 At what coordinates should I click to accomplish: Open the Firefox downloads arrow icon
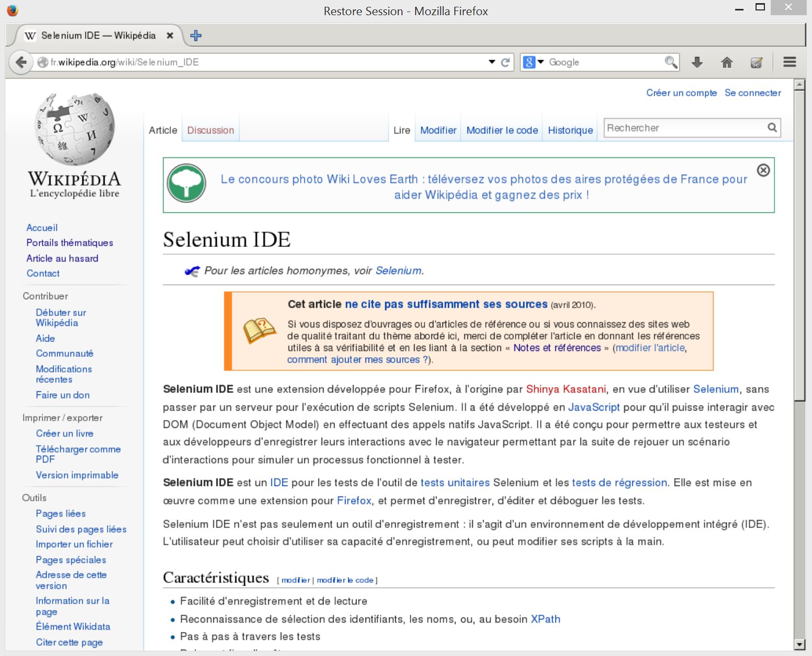tap(697, 62)
